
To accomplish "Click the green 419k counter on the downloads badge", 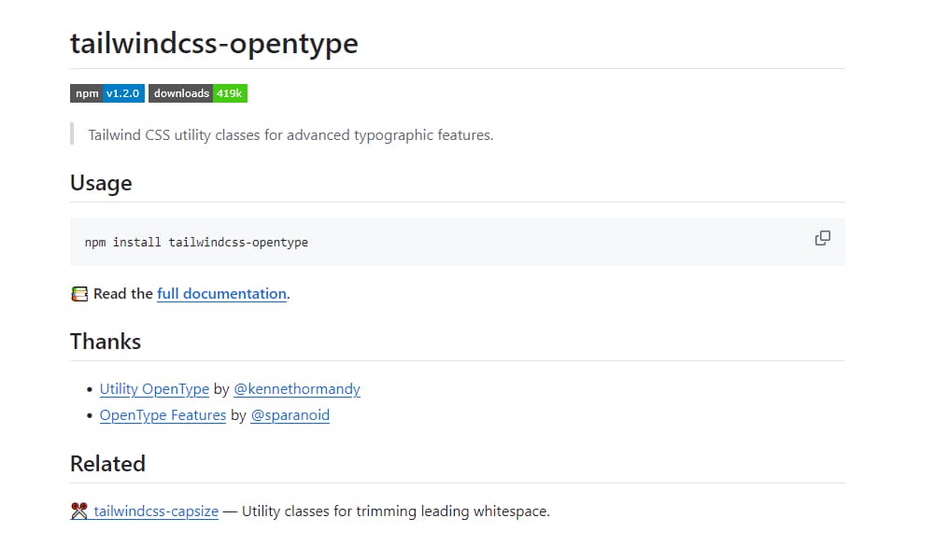I will point(230,92).
